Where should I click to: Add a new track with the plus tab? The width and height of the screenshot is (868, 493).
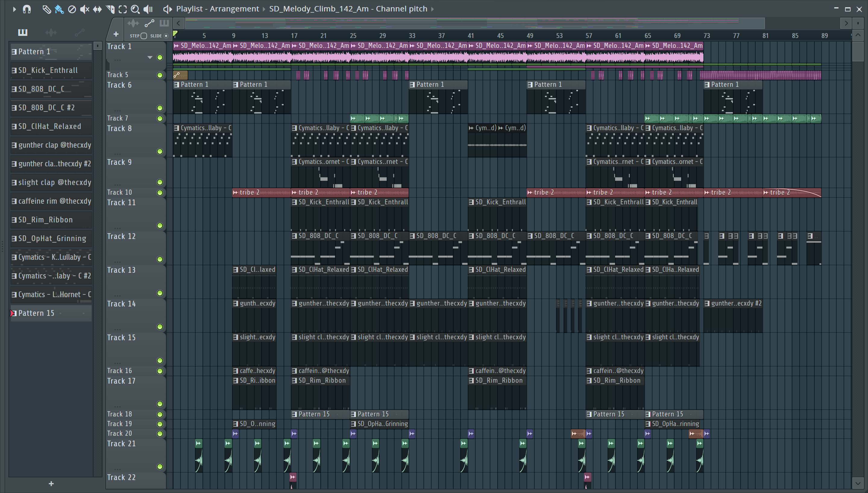click(x=116, y=34)
